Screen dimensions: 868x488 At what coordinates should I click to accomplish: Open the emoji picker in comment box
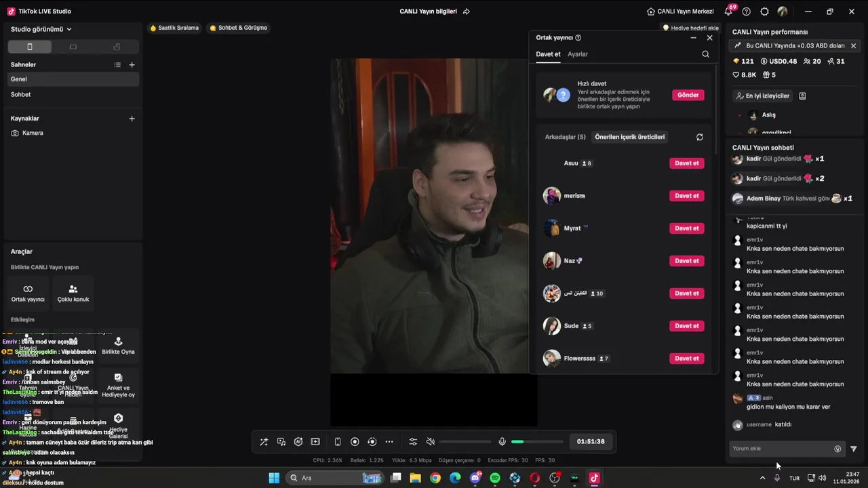(837, 449)
